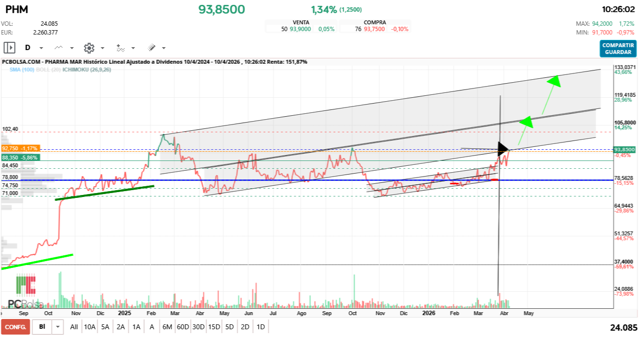Open the BI selector dropdown arrow
Screen dimensions: 644x337
58,327
